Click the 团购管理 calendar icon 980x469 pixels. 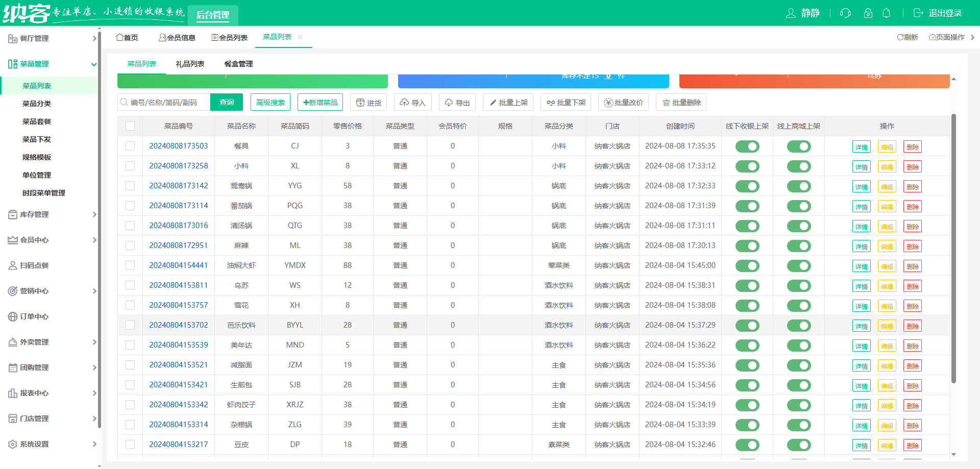point(13,367)
